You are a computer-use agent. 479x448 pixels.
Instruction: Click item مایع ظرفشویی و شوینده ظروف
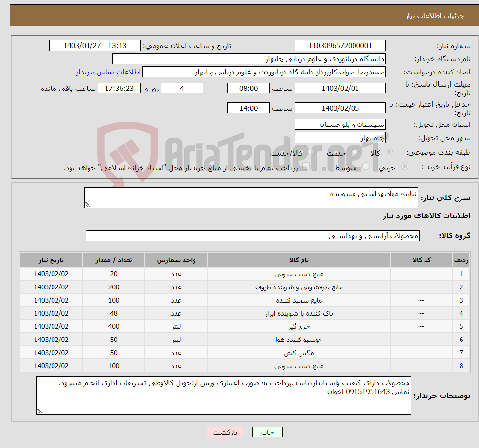click(299, 287)
